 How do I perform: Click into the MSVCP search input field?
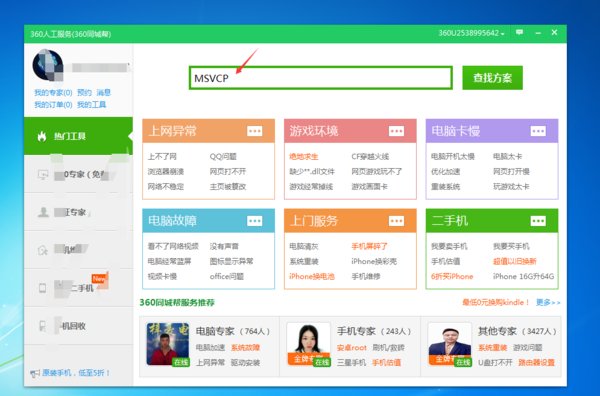pyautogui.click(x=321, y=78)
